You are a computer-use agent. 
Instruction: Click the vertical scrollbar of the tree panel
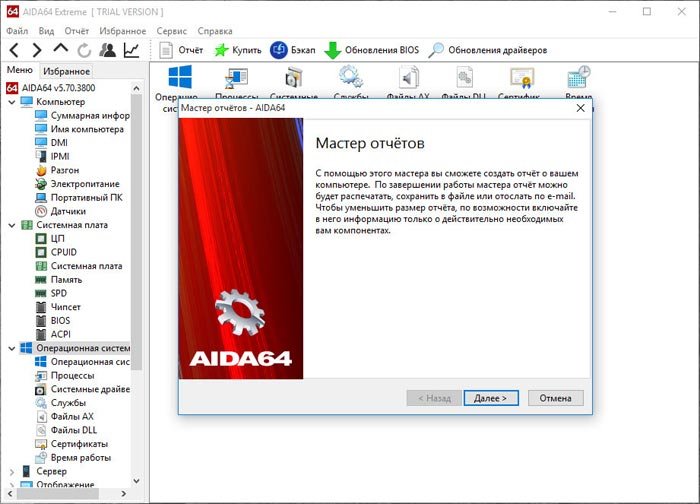click(x=137, y=282)
